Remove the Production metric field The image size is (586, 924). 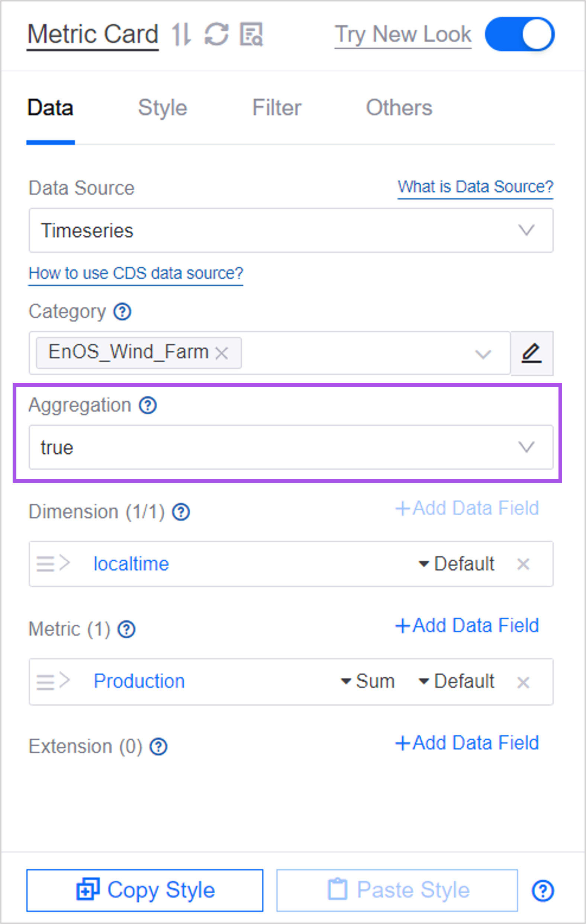[523, 682]
